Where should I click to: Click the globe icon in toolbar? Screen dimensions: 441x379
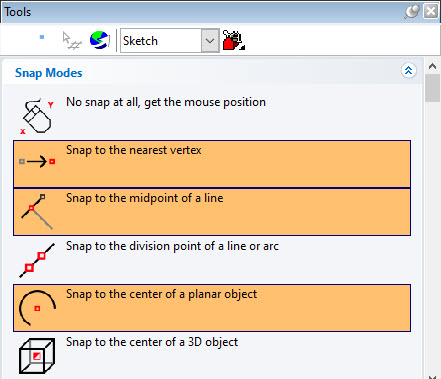(x=100, y=40)
